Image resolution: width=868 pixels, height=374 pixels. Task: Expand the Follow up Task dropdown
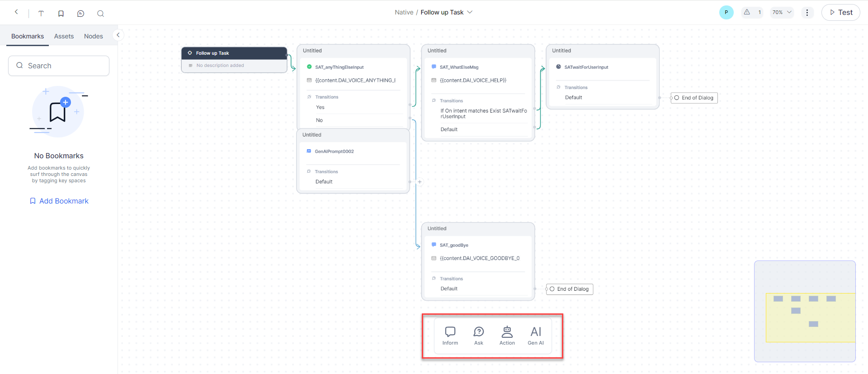point(470,12)
